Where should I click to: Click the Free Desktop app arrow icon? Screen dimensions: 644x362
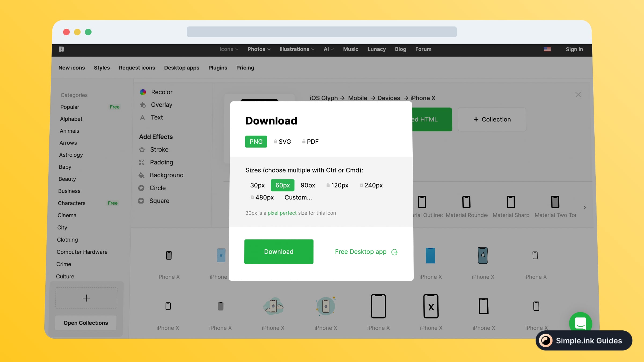[394, 252]
